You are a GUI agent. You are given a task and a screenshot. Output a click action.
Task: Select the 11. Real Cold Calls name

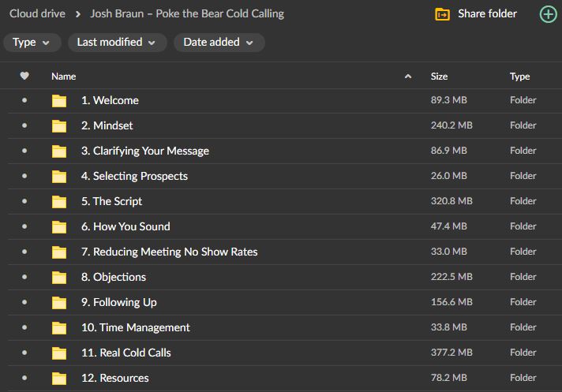[126, 353]
